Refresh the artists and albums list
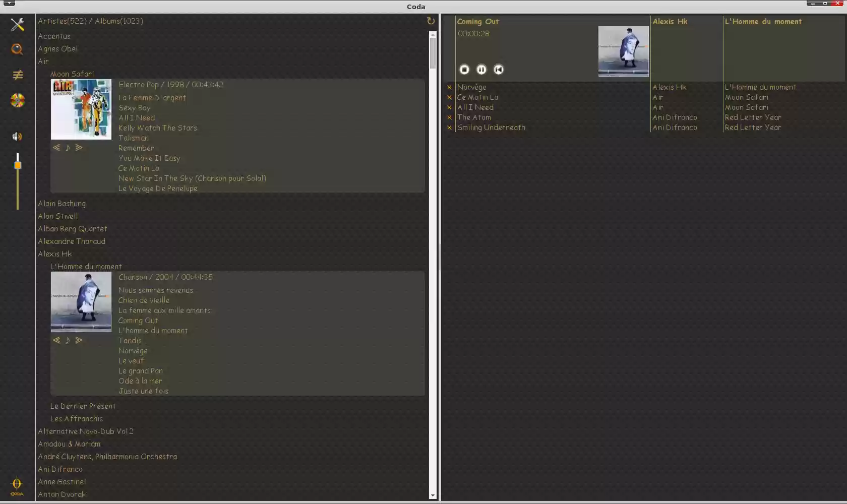 click(x=431, y=21)
